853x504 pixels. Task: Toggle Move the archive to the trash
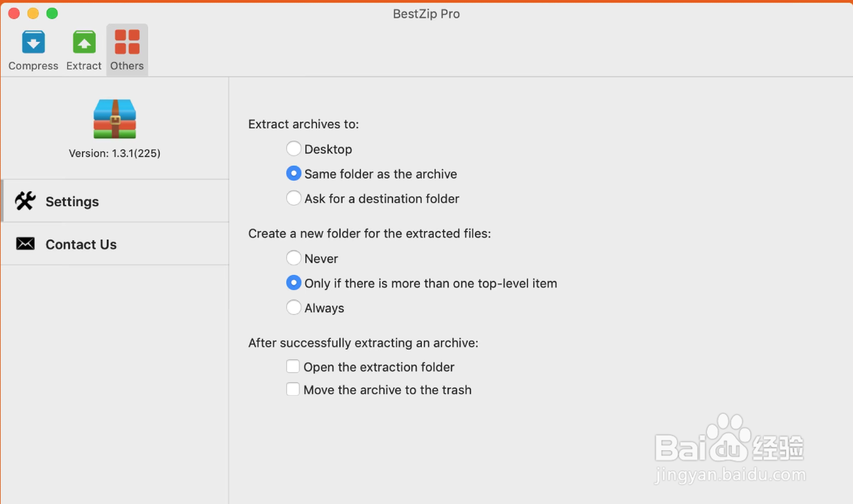[x=293, y=389]
